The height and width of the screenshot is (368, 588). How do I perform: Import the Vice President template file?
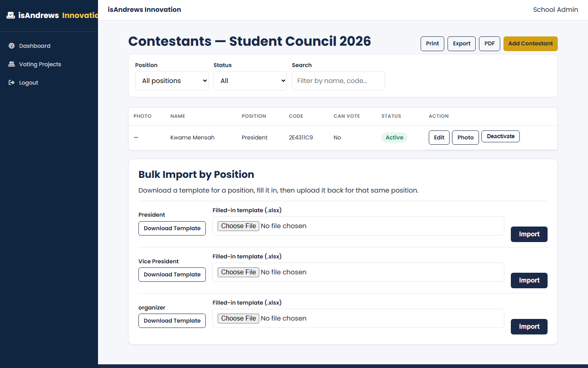[529, 280]
